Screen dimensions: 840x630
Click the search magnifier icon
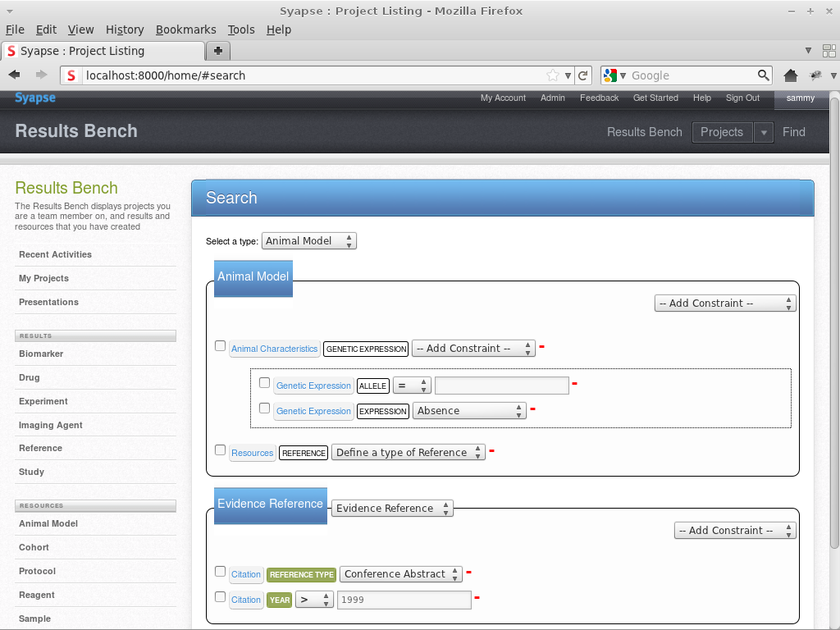(x=763, y=75)
